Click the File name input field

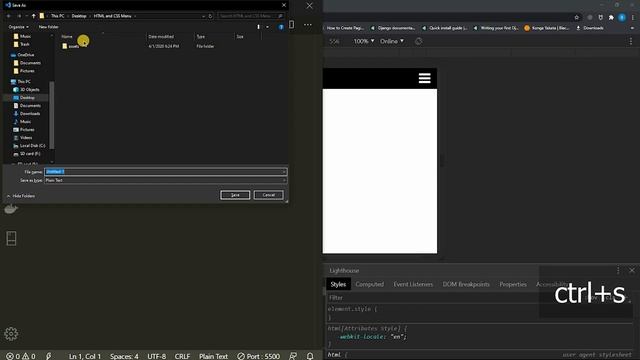pyautogui.click(x=165, y=172)
